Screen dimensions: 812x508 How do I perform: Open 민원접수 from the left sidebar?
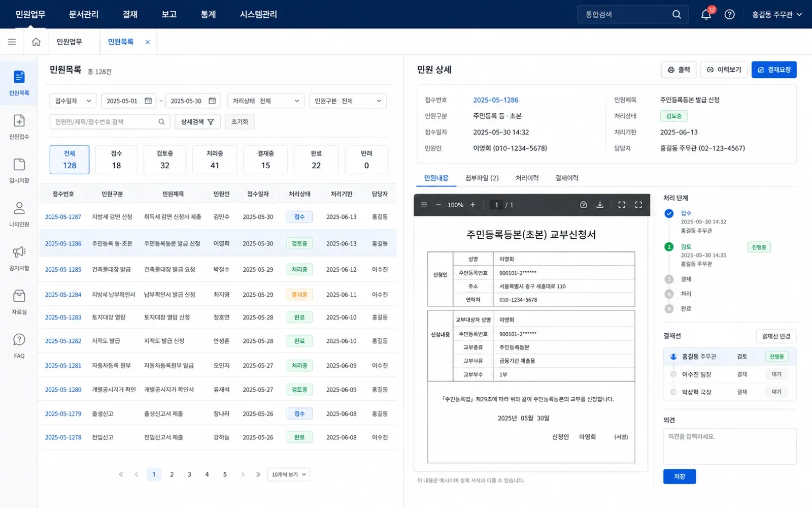click(x=19, y=127)
